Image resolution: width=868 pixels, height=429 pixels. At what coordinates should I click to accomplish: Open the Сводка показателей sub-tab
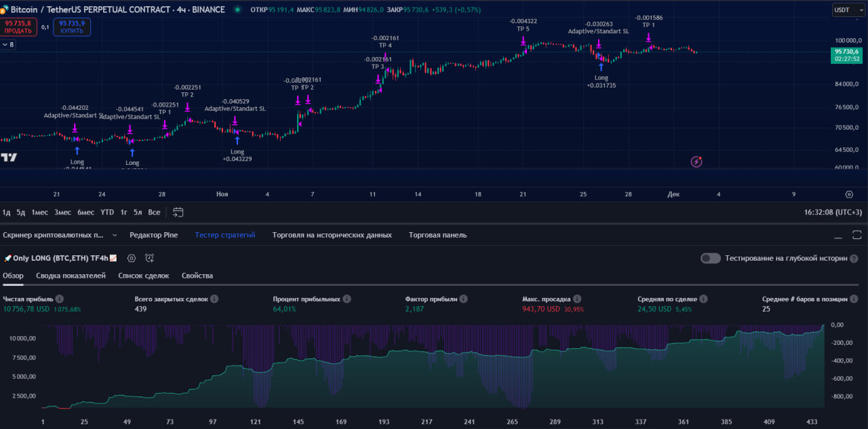point(71,276)
